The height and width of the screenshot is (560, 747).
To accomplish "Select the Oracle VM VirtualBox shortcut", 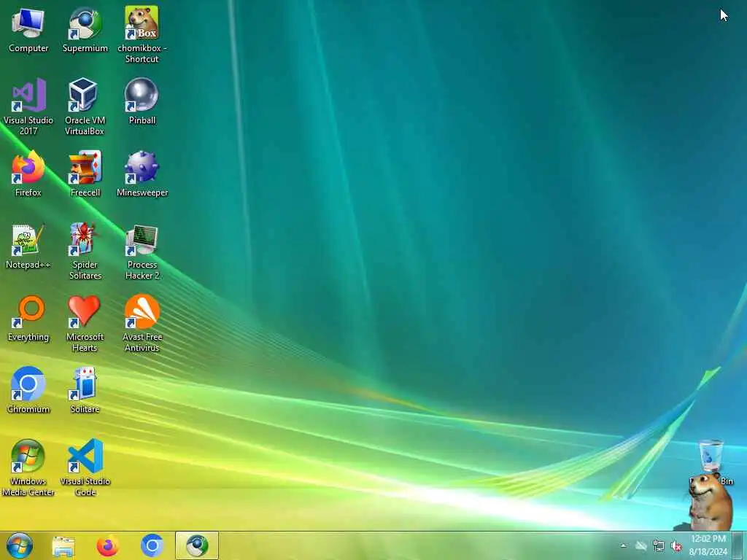I will tap(85, 106).
